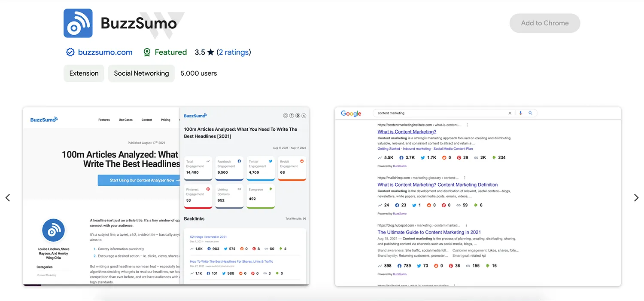Screen dimensions: 644x301
Task: Open the 'What is Content Marketing?' search result
Action: click(x=407, y=132)
